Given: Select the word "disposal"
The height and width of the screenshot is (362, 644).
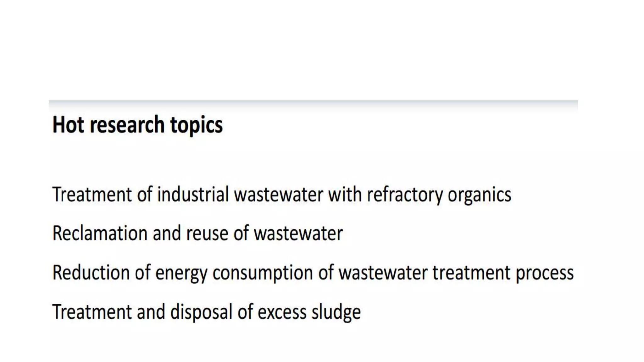Looking at the screenshot, I should point(201,312).
